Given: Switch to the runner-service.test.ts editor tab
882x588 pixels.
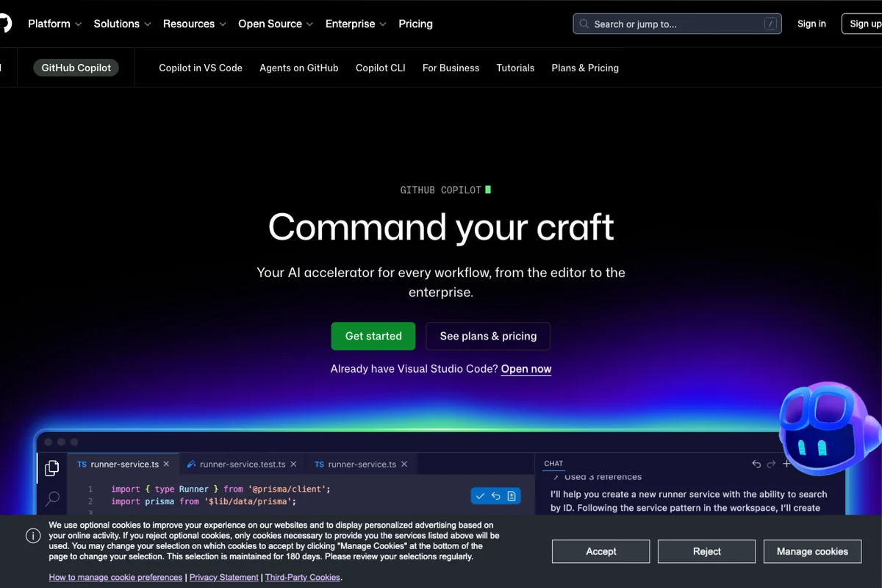Looking at the screenshot, I should (x=242, y=465).
